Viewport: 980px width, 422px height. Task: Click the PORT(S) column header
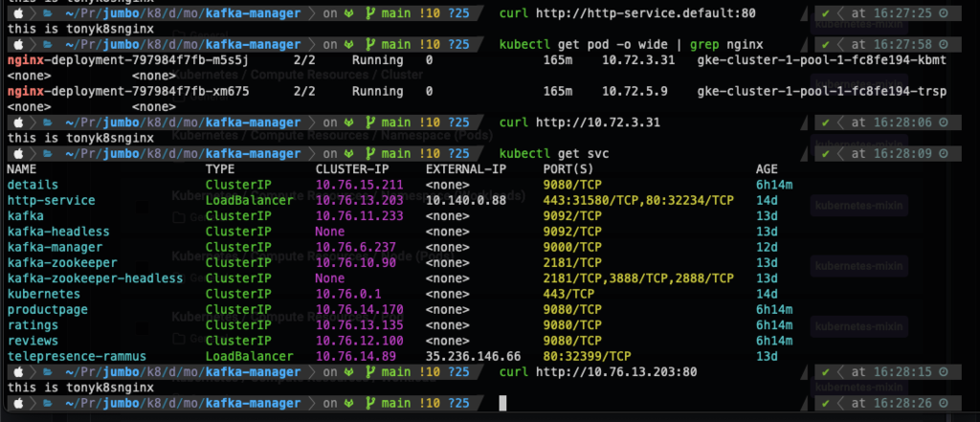(x=568, y=168)
